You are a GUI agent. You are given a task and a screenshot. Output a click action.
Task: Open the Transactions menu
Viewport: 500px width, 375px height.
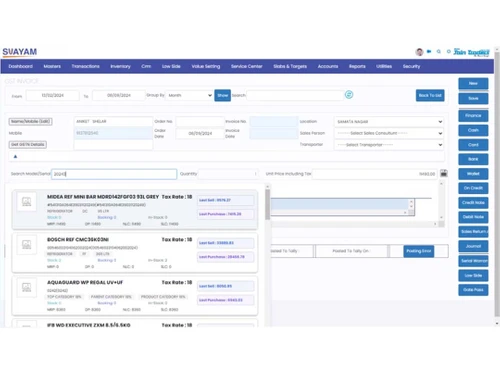coord(86,66)
